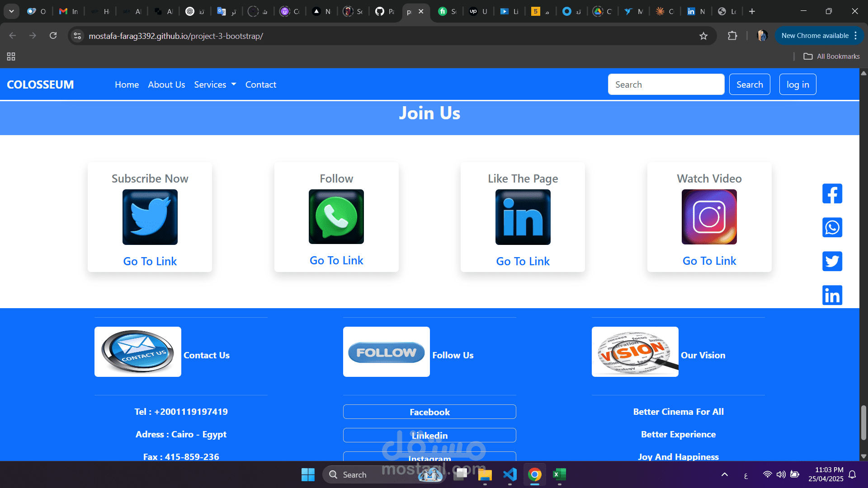Open the About Us nav item
The width and height of the screenshot is (868, 488).
[166, 84]
